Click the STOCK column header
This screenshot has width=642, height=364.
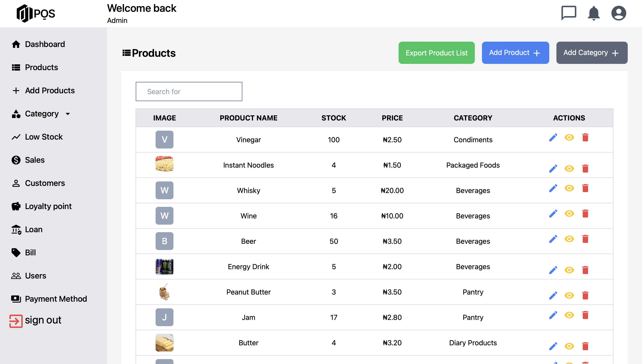click(334, 118)
